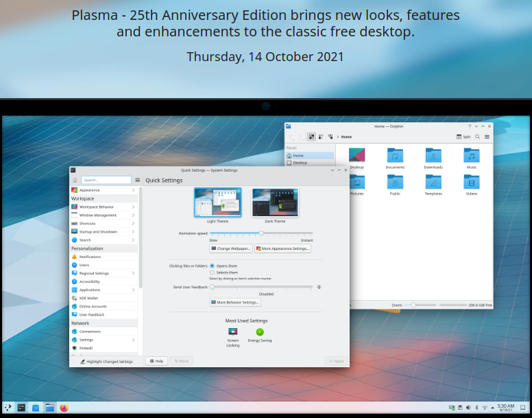
Task: Open Search settings in sidebar
Action: (104, 240)
